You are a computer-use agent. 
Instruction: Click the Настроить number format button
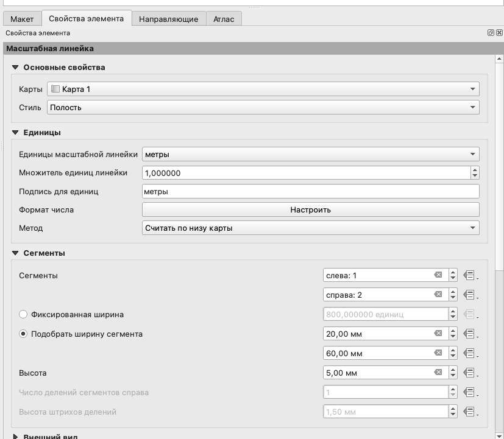[310, 209]
